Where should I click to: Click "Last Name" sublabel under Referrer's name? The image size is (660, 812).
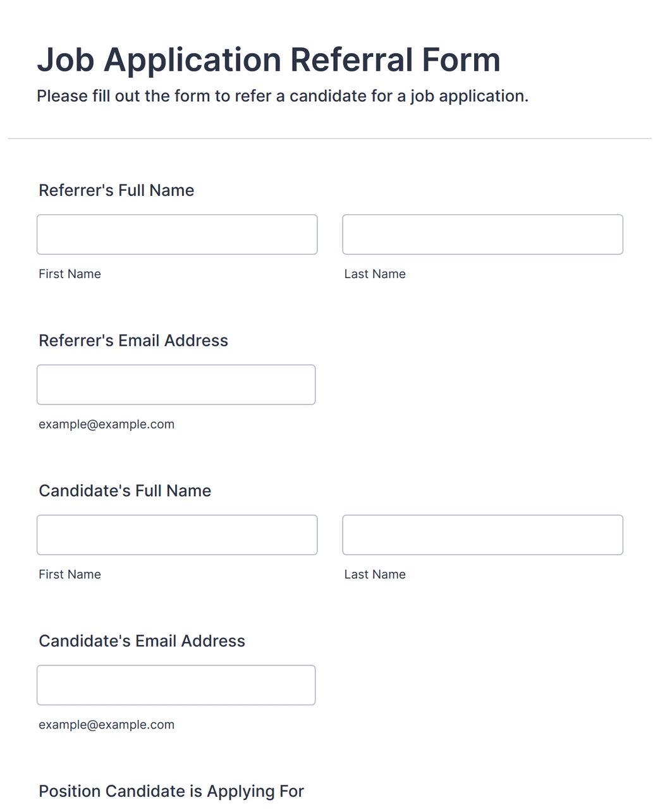tap(375, 274)
